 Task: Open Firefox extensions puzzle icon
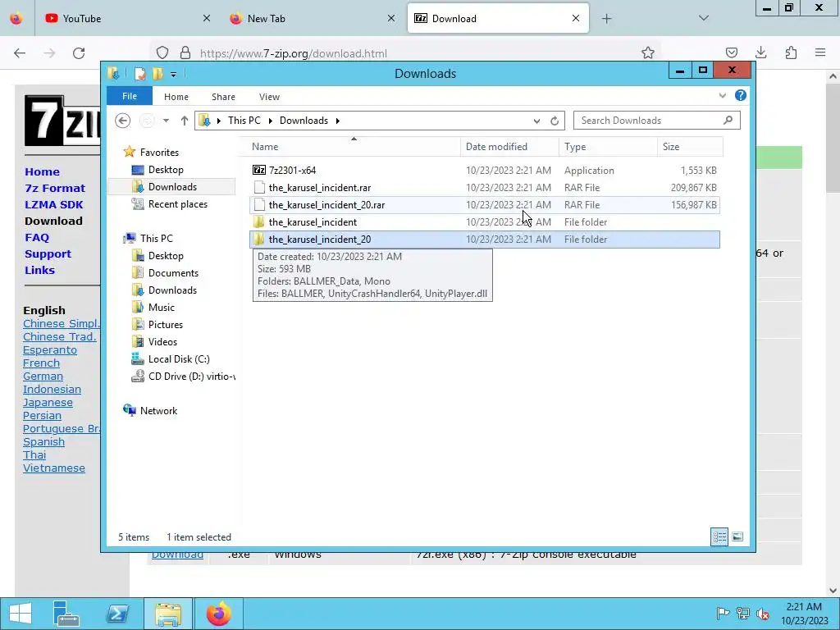pyautogui.click(x=791, y=52)
